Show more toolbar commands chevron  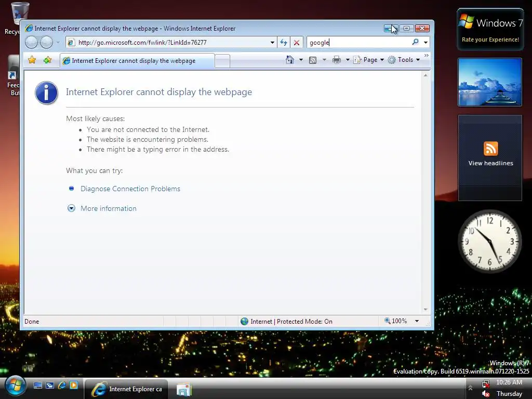(427, 55)
